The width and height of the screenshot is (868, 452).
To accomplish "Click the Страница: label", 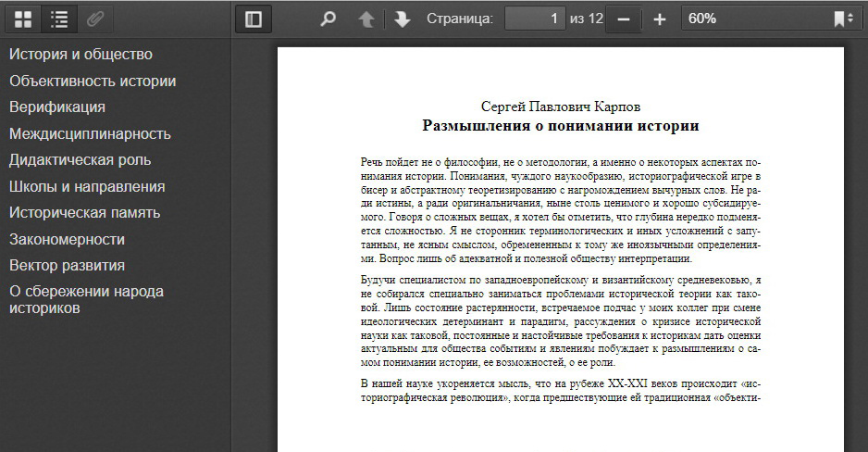I will [x=460, y=19].
